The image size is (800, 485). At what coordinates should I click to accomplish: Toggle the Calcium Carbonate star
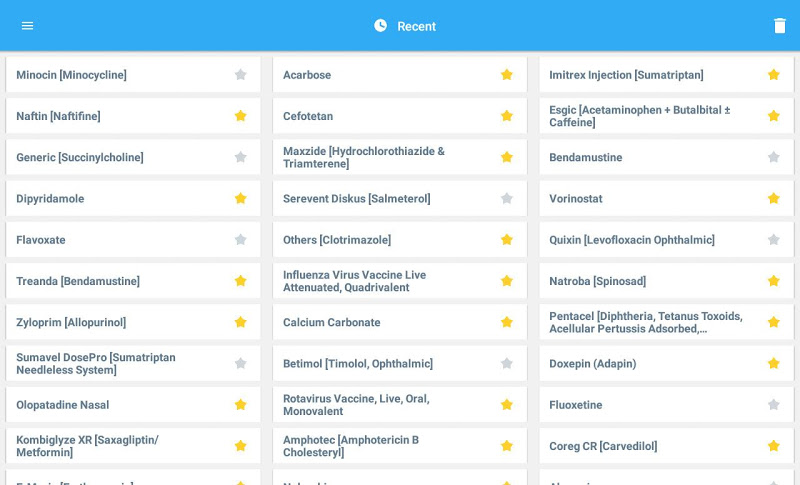507,322
